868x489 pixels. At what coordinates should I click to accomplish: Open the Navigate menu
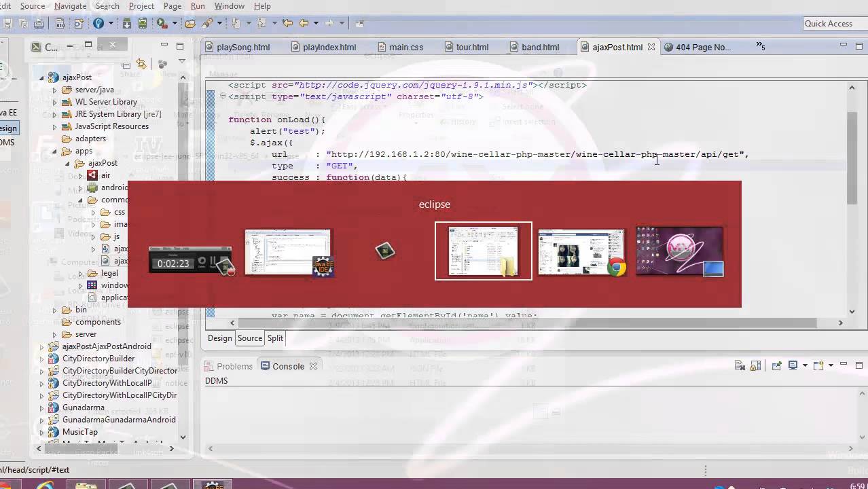(x=70, y=6)
